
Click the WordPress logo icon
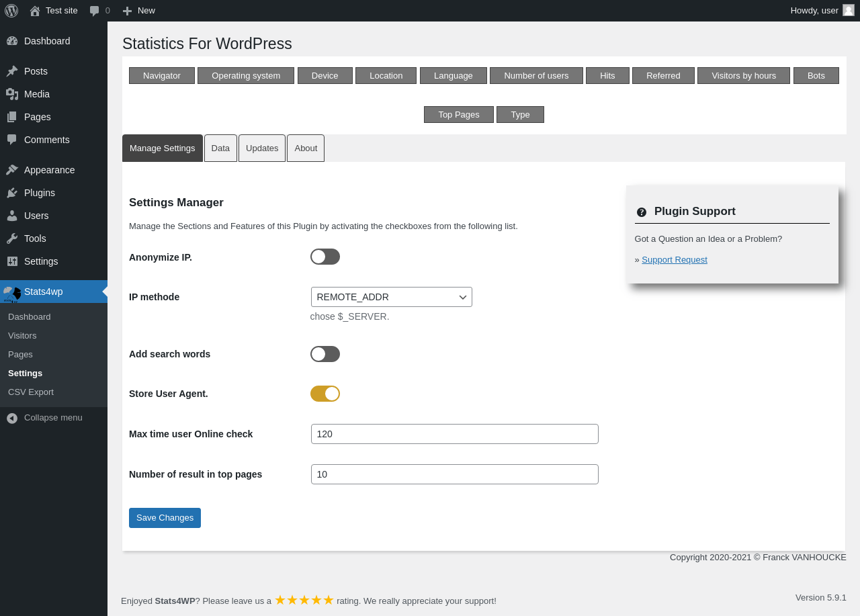tap(11, 11)
